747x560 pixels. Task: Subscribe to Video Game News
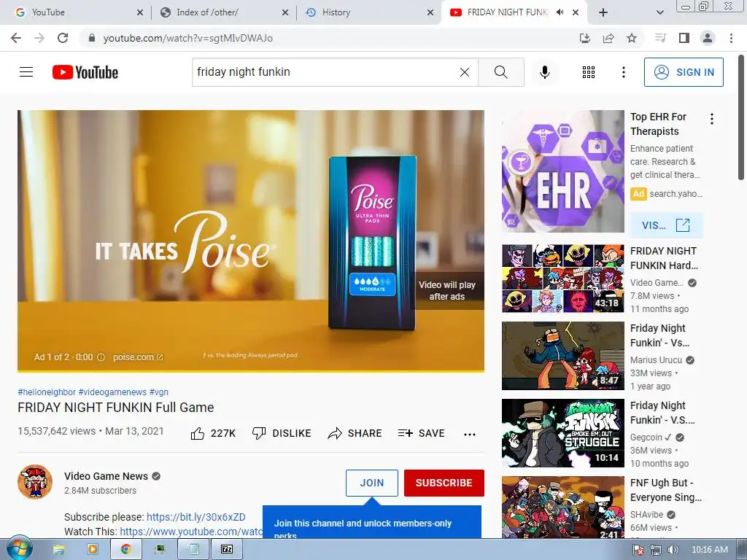[x=444, y=483]
